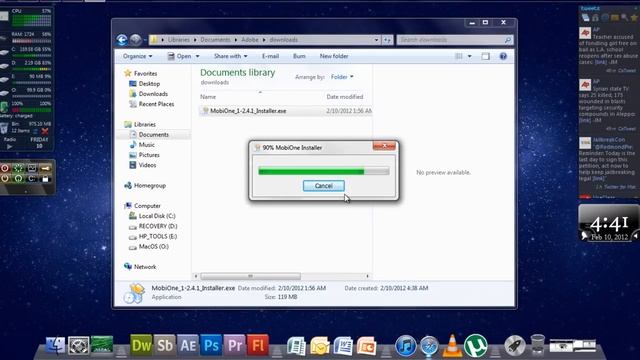
Task: Open iTunes music note icon in dock
Action: (x=405, y=346)
